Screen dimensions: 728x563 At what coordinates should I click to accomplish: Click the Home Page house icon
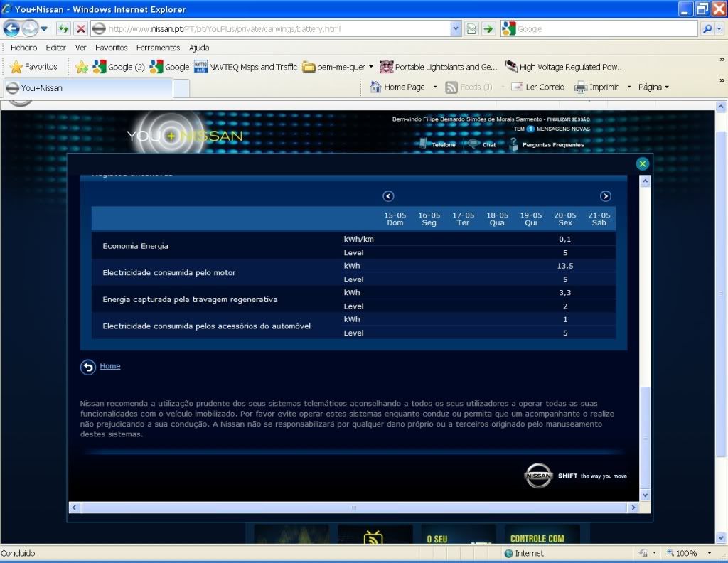click(375, 87)
